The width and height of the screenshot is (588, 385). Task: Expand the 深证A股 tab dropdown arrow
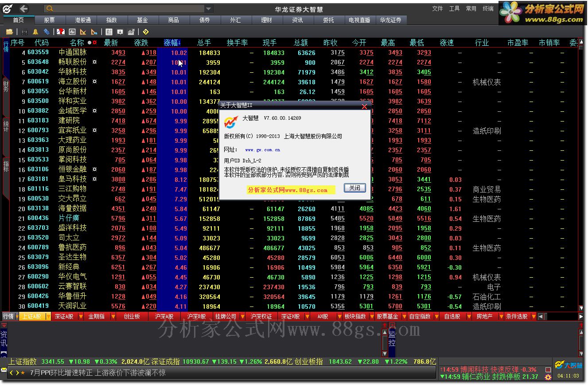click(x=81, y=317)
